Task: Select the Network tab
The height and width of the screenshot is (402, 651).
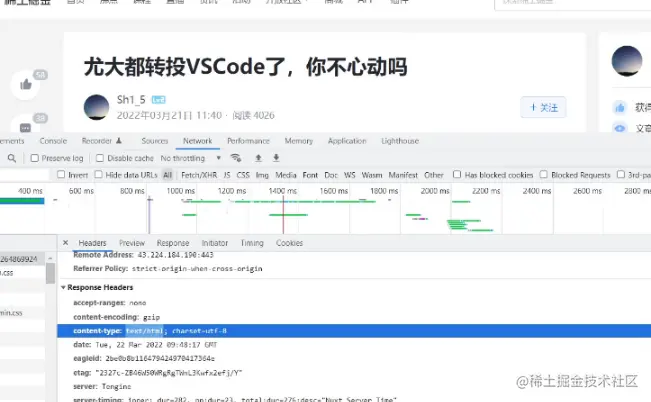Action: point(198,141)
